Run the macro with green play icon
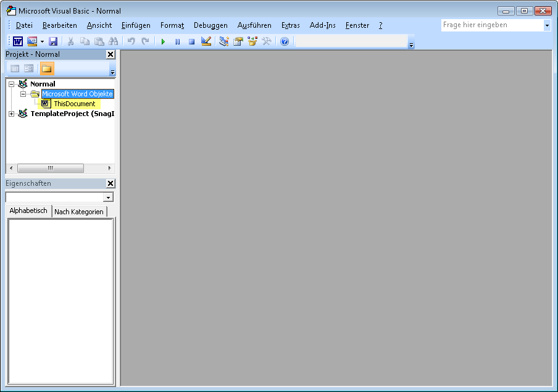 point(163,41)
